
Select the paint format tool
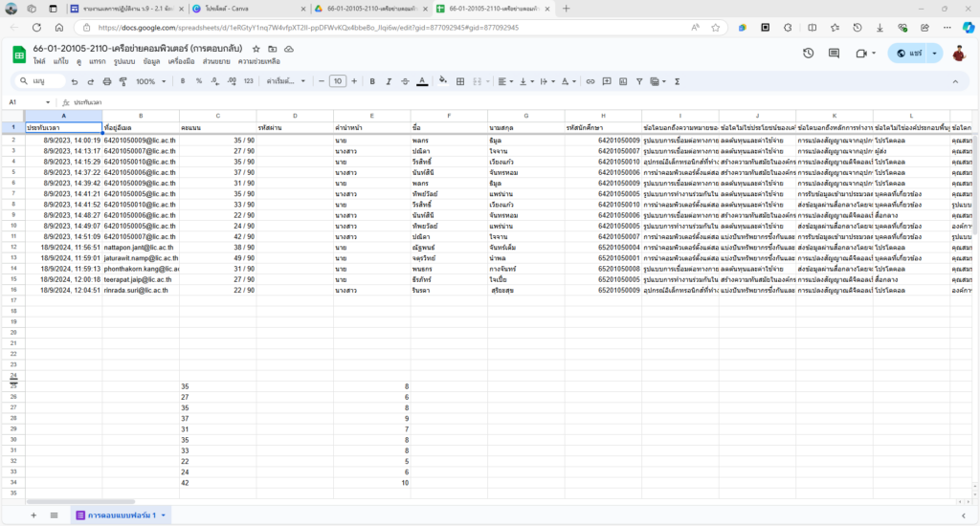click(123, 81)
